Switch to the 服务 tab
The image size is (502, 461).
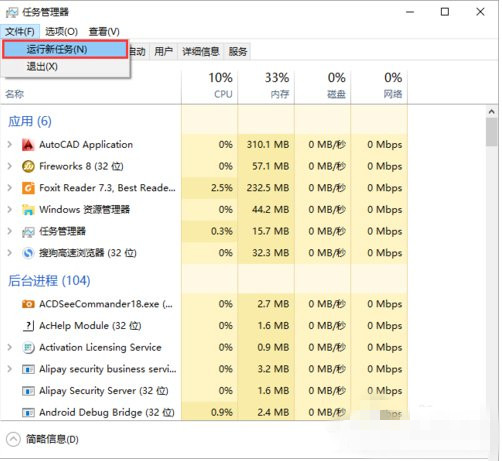238,51
